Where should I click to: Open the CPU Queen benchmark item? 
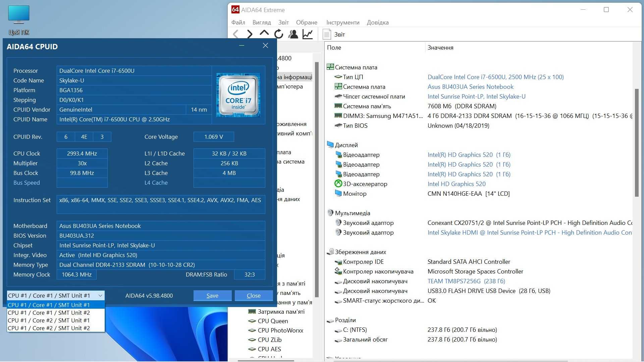coord(268,321)
